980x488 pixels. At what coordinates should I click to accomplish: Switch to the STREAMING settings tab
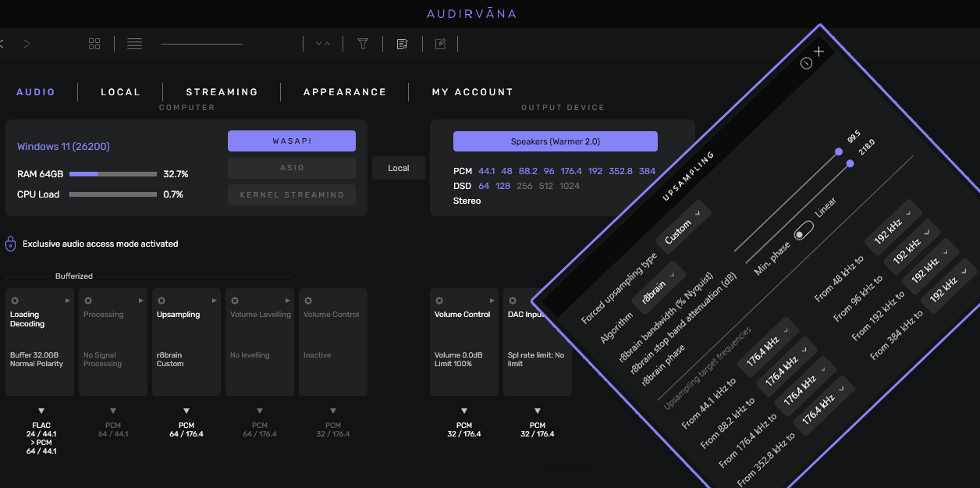pyautogui.click(x=222, y=92)
